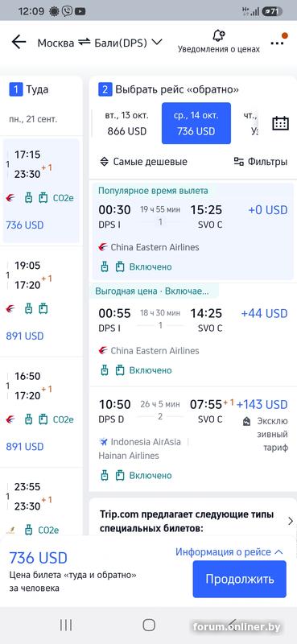Tap the Фильтры filter icon

239,162
